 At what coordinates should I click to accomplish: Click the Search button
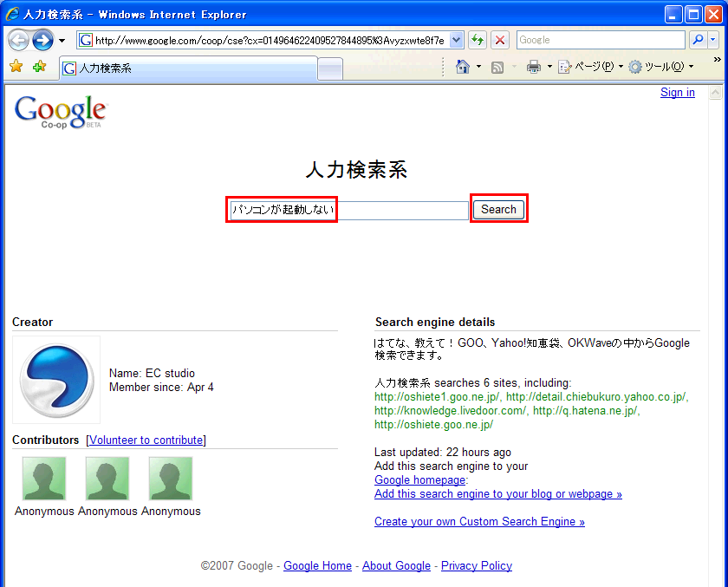pos(498,210)
